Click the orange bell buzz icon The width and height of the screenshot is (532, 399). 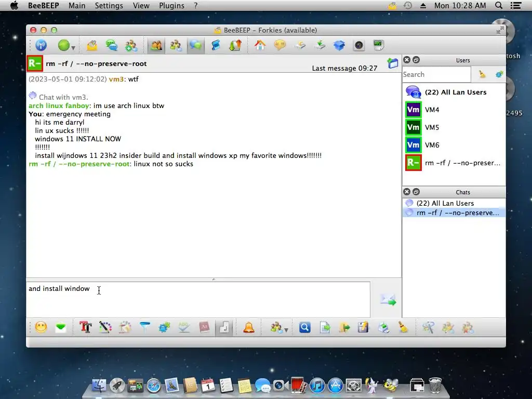pyautogui.click(x=249, y=327)
